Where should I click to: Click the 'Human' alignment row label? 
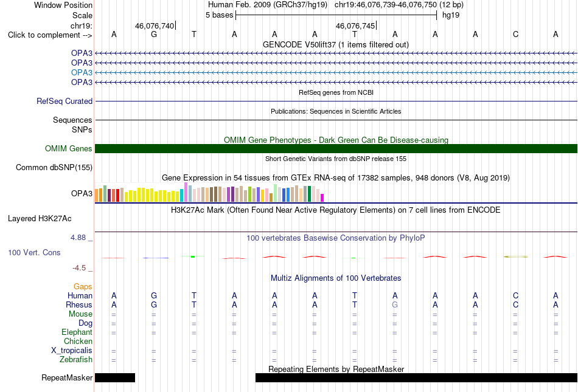[x=80, y=296]
